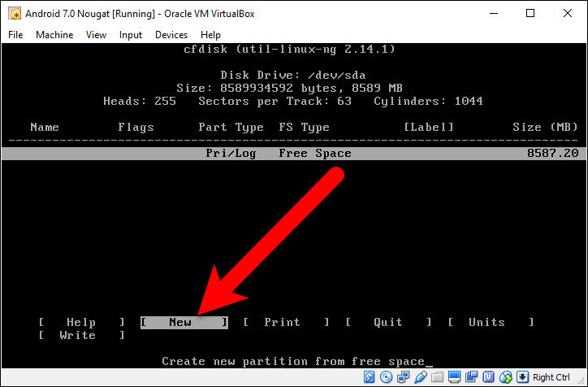588x387 pixels.
Task: Open the network adapters status icon
Action: pyautogui.click(x=403, y=377)
